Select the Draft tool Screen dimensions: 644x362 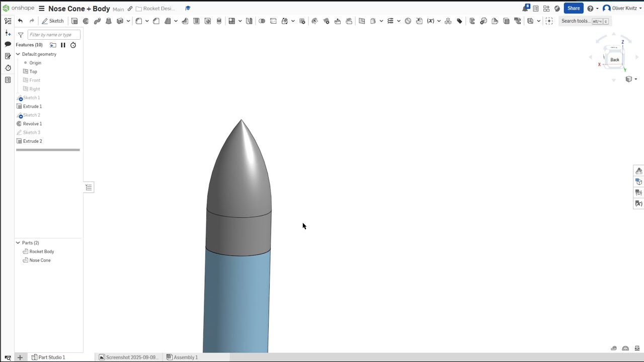click(x=168, y=21)
